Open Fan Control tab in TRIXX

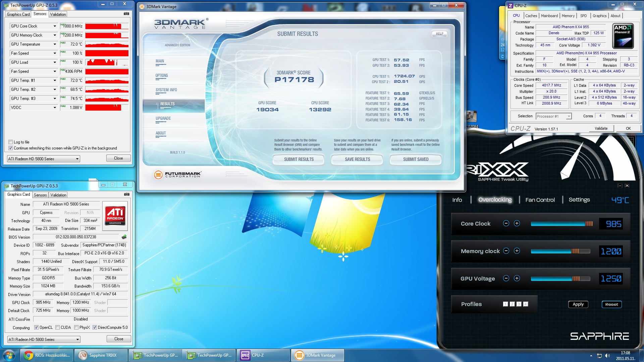540,200
